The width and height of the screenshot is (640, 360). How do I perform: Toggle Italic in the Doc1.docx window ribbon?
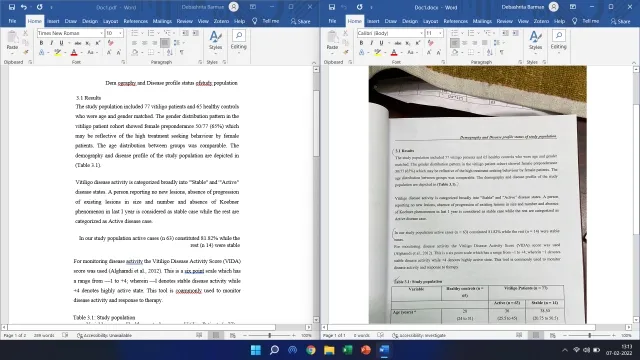[371, 43]
